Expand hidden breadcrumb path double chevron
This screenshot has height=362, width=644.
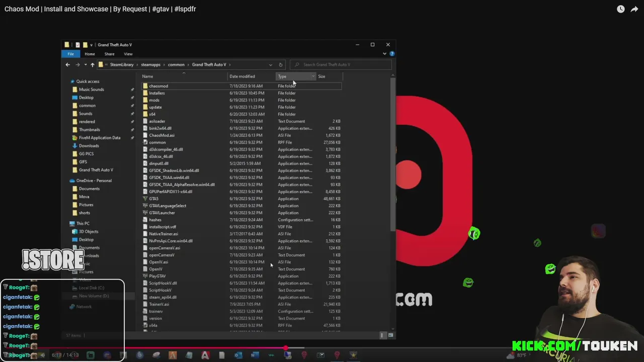point(106,64)
